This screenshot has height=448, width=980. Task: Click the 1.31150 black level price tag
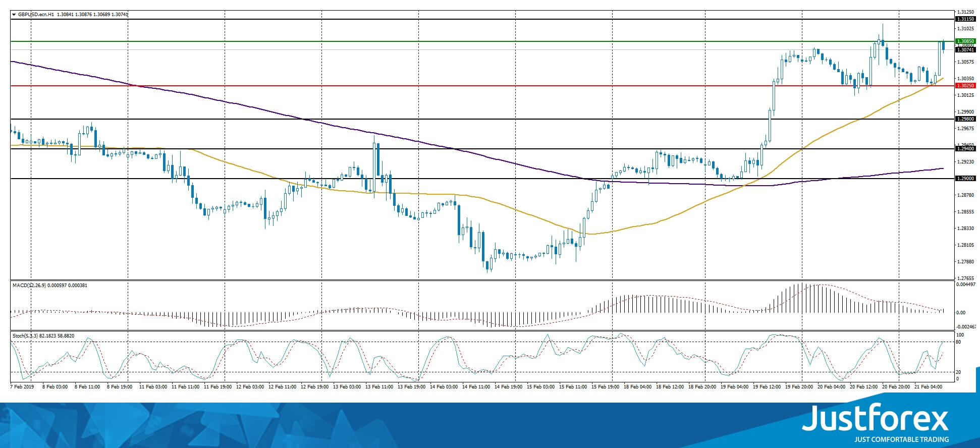965,19
